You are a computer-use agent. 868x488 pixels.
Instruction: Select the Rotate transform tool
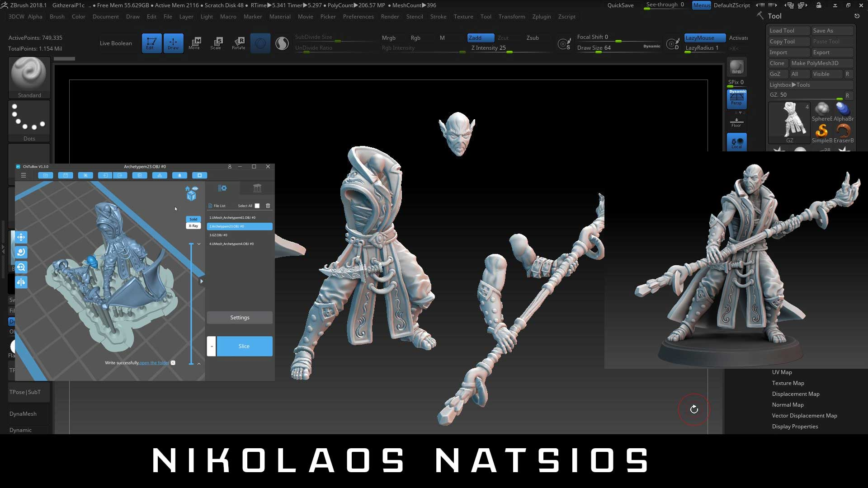coord(238,43)
